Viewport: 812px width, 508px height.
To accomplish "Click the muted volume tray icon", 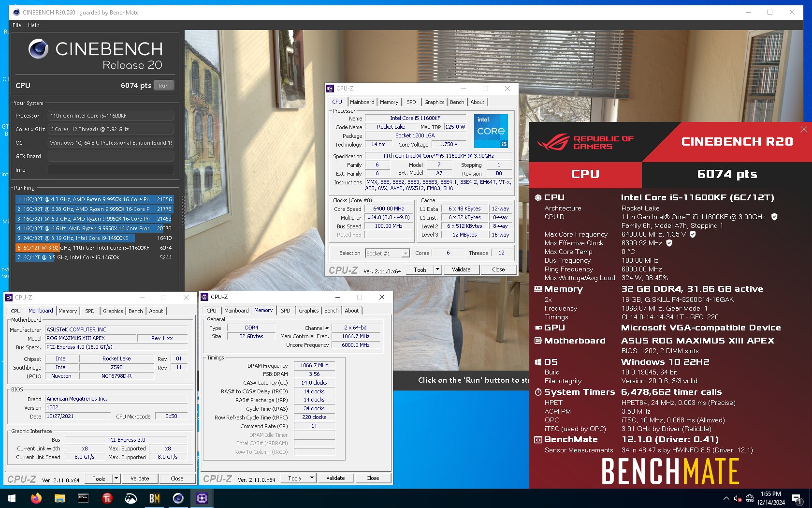I will (738, 498).
